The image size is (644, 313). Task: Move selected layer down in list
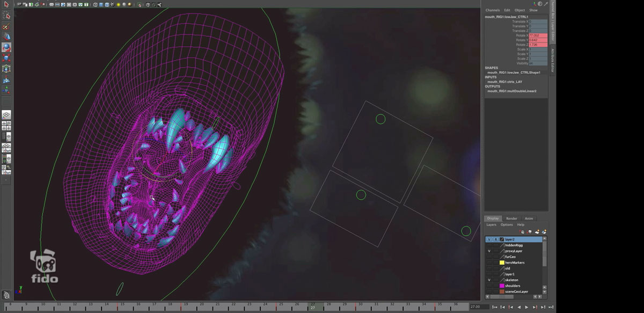pos(530,232)
